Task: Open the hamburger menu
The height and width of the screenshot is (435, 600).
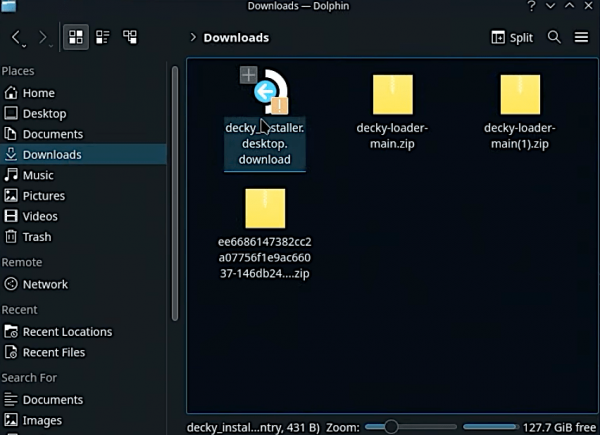Action: pos(581,37)
